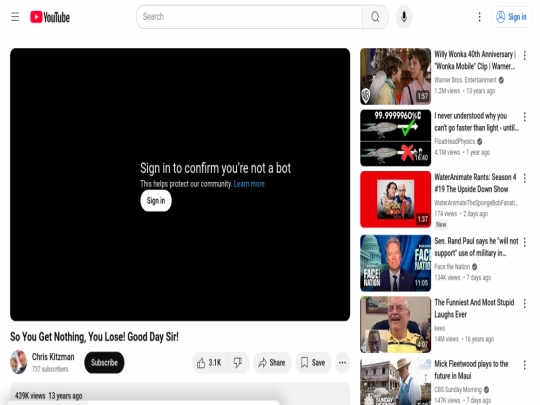
Task: Open Face the Nation channel link
Action: tap(452, 267)
